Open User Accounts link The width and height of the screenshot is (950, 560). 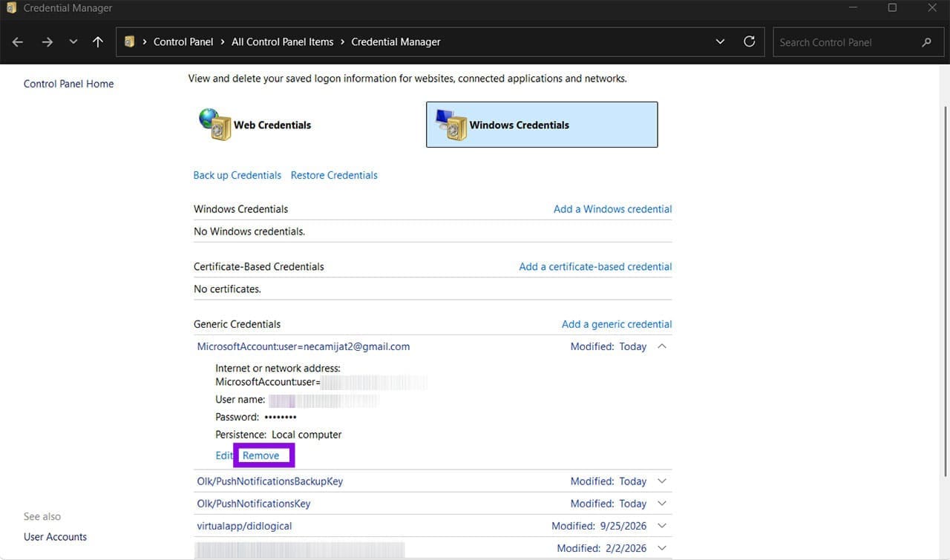pyautogui.click(x=55, y=537)
